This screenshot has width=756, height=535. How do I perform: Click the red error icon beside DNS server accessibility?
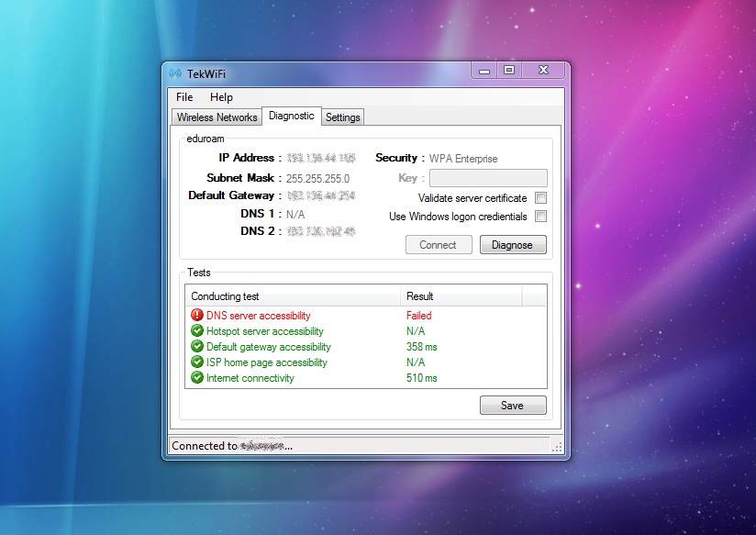(196, 315)
